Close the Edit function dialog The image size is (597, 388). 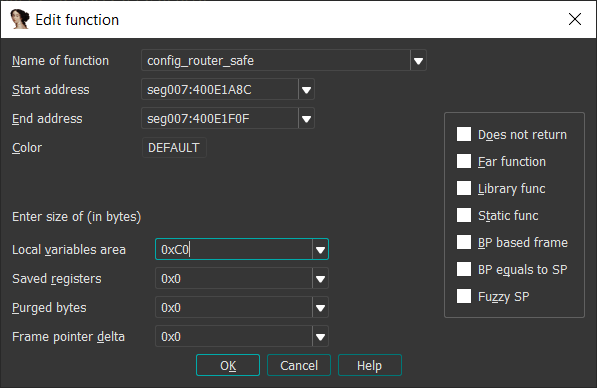pyautogui.click(x=575, y=19)
